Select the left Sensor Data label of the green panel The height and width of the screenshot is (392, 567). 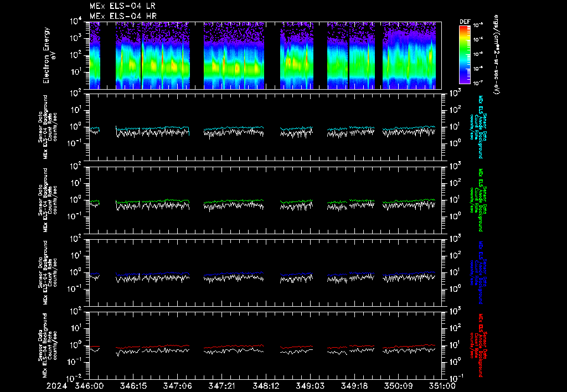[x=48, y=200]
